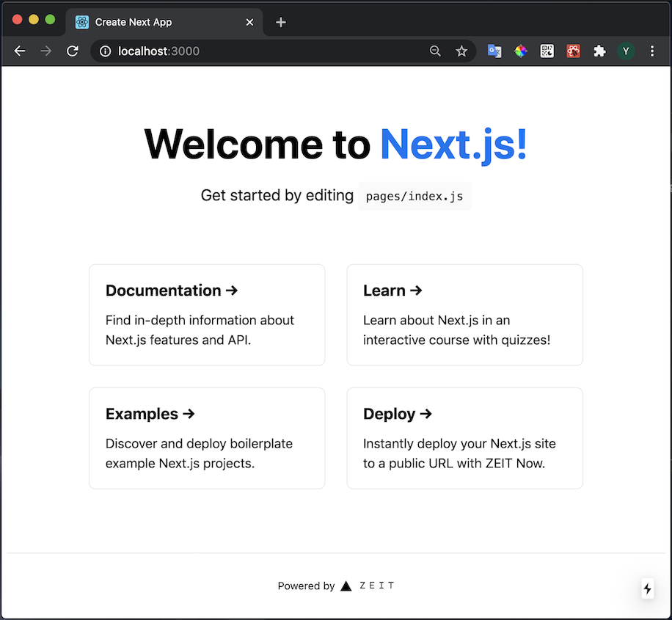
Task: Click the forward navigation arrow
Action: pos(46,51)
